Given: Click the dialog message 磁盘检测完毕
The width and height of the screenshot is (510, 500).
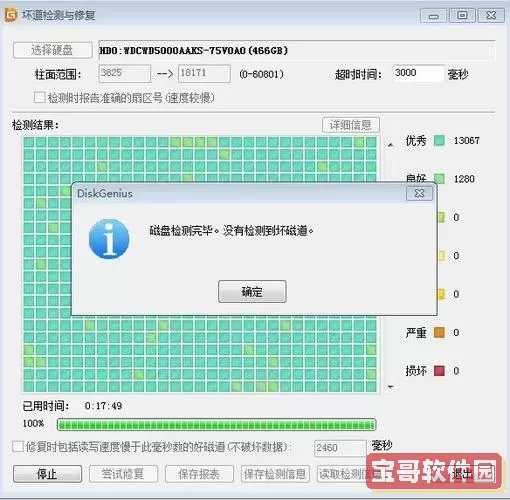Looking at the screenshot, I should (x=231, y=230).
